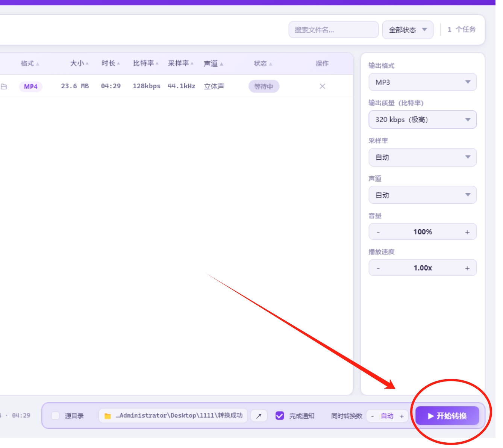
Task: Open the 输出格式 MP3 dropdown
Action: [423, 82]
